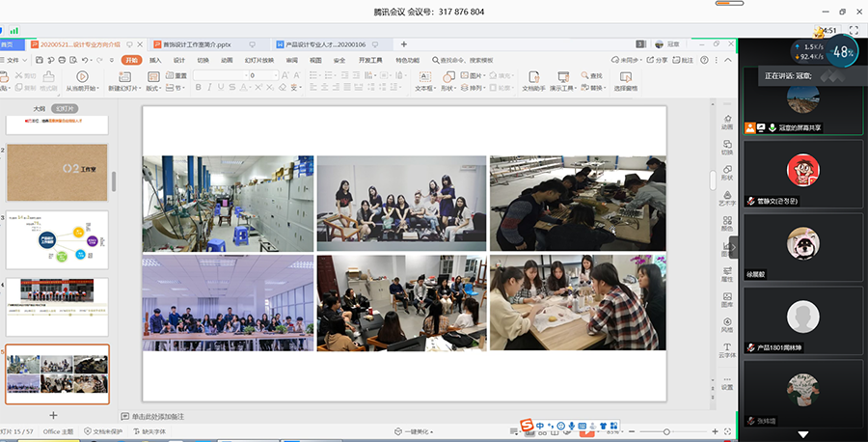Expand the 文件 menu dropdown
Image resolution: width=868 pixels, height=442 pixels.
(14, 60)
